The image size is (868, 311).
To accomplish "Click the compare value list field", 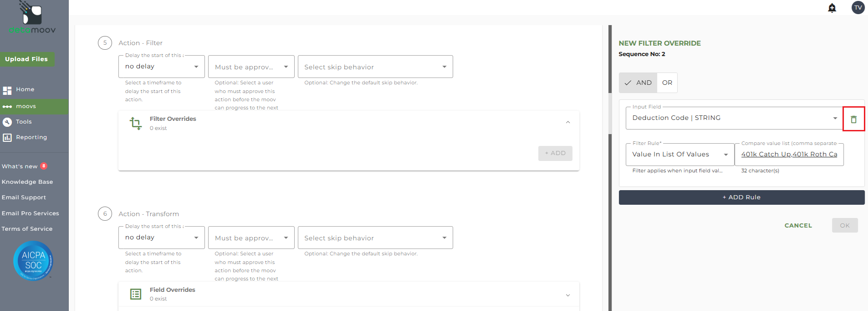I will (x=789, y=155).
